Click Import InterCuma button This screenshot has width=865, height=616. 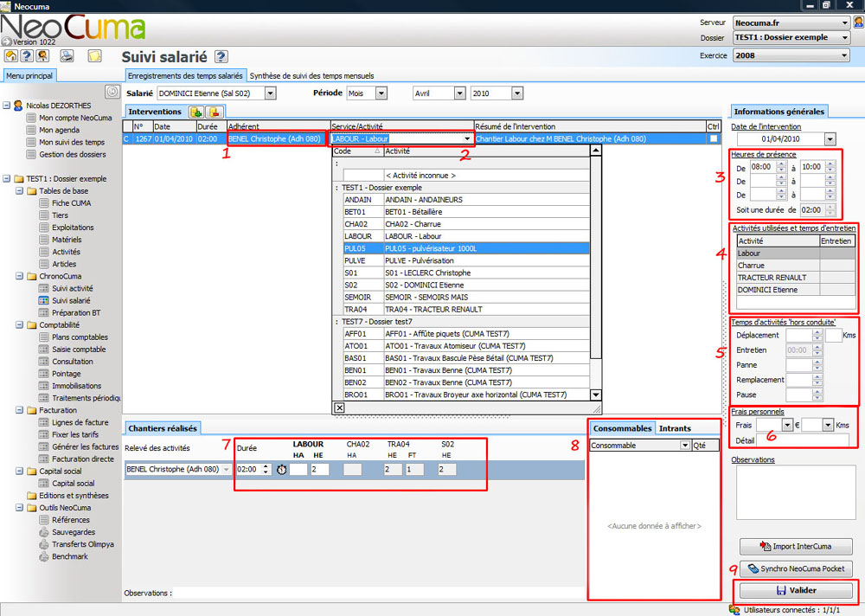[796, 547]
